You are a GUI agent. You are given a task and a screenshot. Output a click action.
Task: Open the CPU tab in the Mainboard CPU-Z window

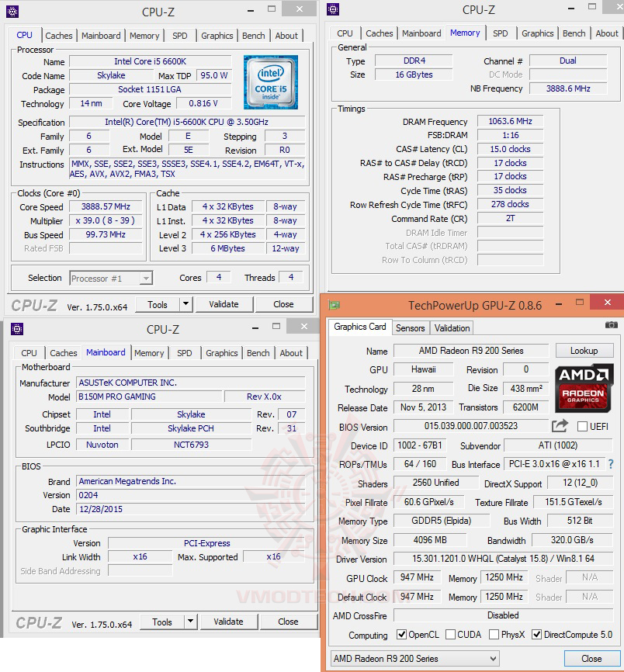29,353
